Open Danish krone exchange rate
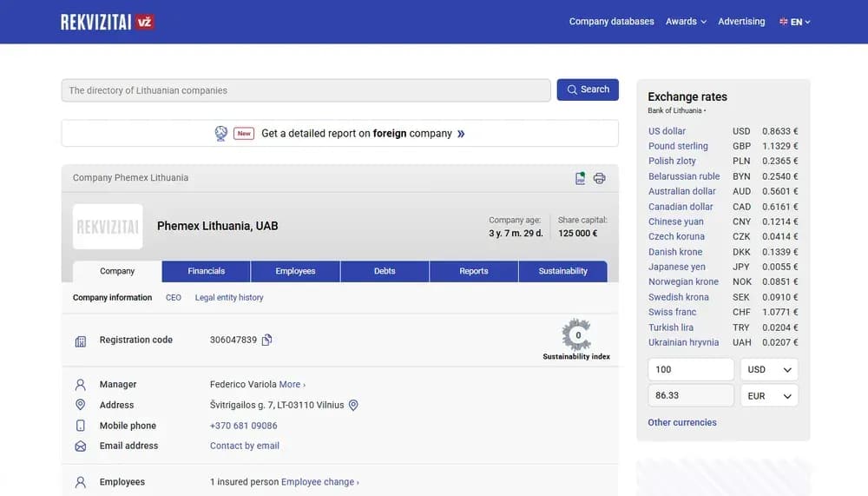This screenshot has width=868, height=496. coord(675,252)
